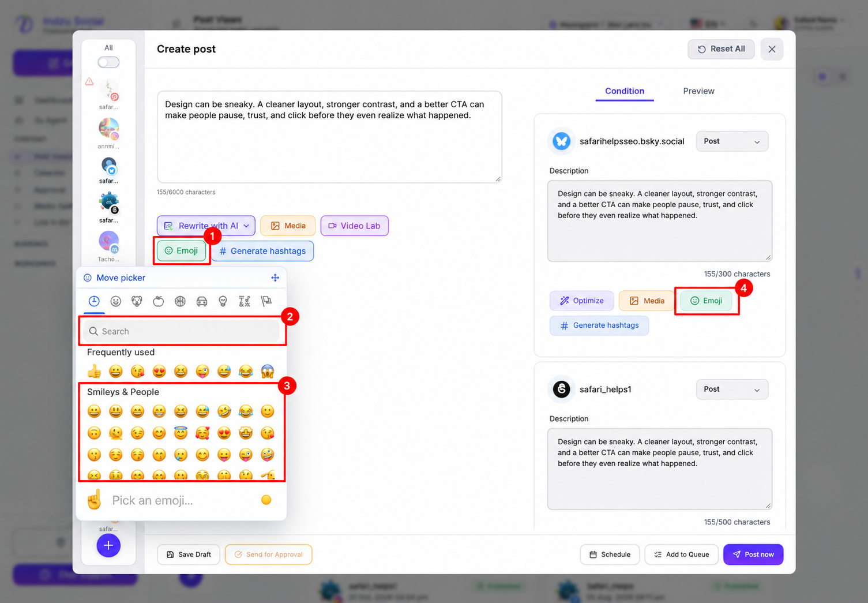The width and height of the screenshot is (868, 603).
Task: Toggle the All accounts switch
Action: (108, 62)
